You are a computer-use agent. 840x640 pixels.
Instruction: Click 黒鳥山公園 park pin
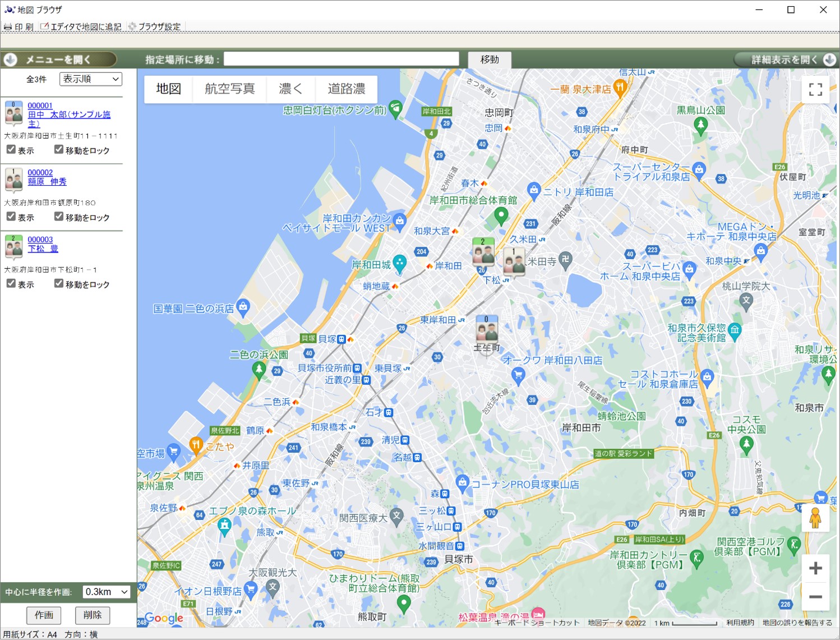pos(700,126)
